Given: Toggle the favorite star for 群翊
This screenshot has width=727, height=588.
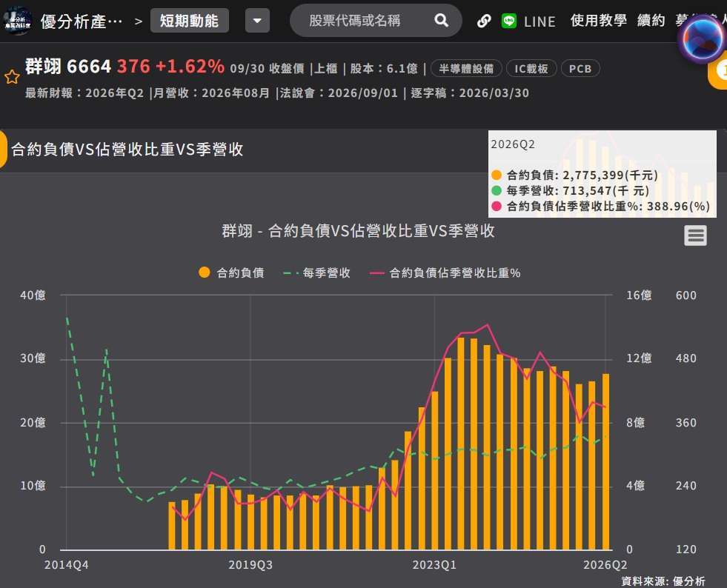Looking at the screenshot, I should coord(12,77).
